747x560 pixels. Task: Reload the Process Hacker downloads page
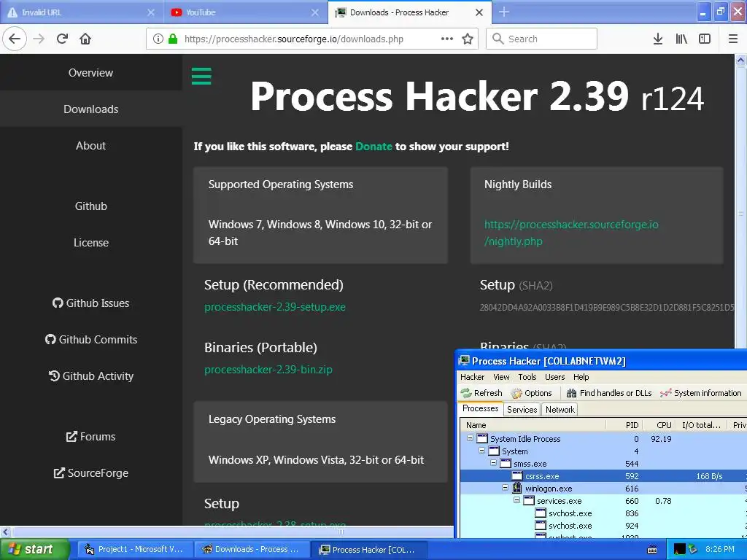point(62,39)
